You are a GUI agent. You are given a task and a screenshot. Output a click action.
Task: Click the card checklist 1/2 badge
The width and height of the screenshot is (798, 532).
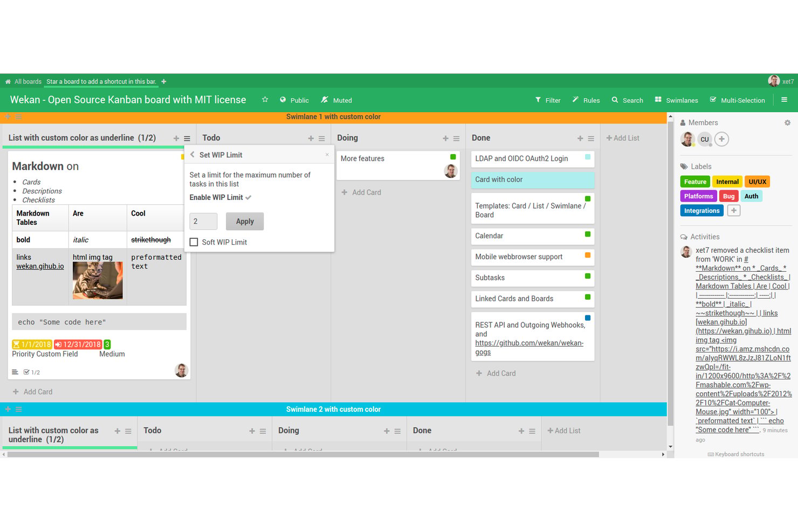[x=32, y=372]
